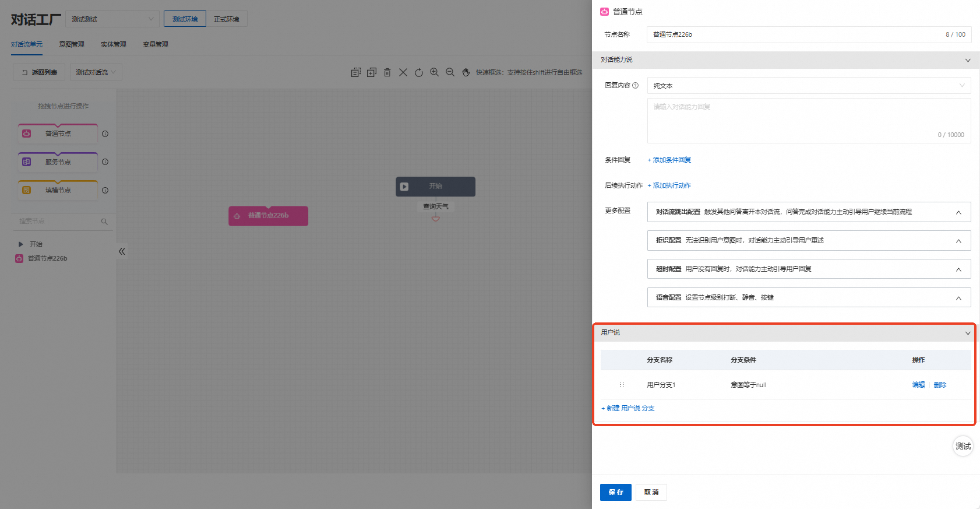Collapse the 对话能力说 section chevron

(968, 60)
